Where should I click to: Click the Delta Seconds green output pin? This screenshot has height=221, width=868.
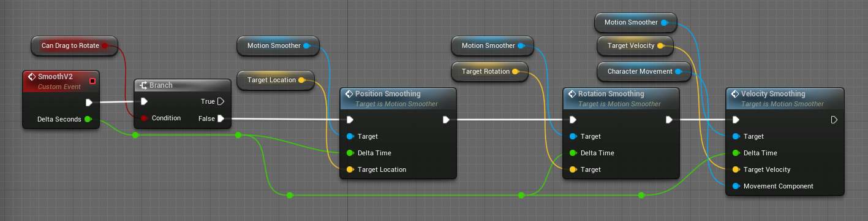click(88, 119)
